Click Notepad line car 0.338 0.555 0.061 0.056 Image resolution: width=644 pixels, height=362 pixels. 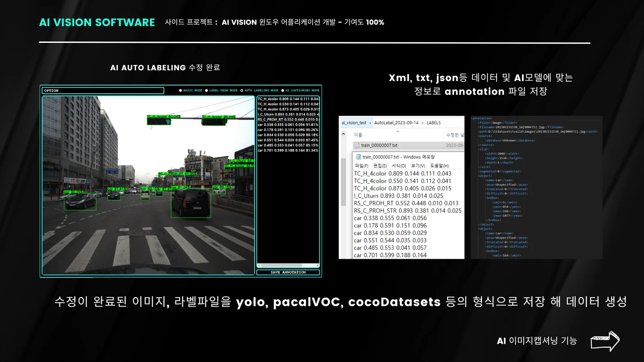pos(390,218)
